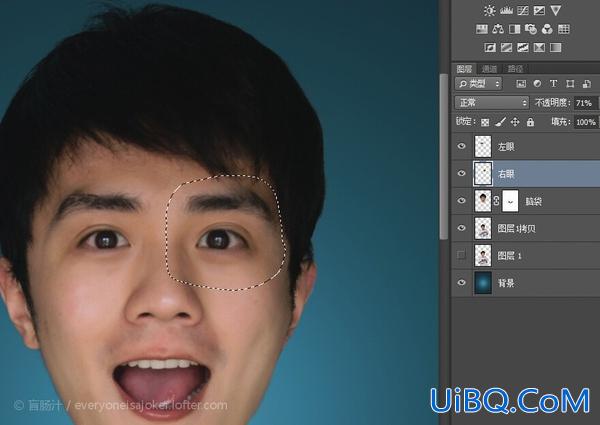Viewport: 600px width, 425px height.
Task: Add a Curves adjustment layer
Action: tap(523, 10)
